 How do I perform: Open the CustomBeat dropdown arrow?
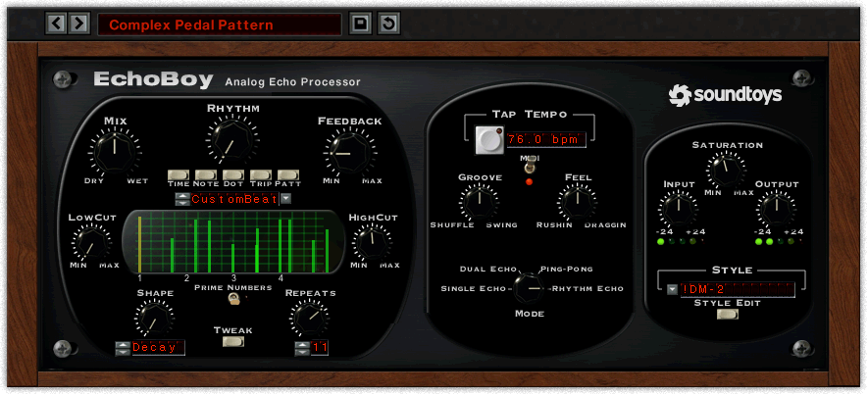click(286, 199)
